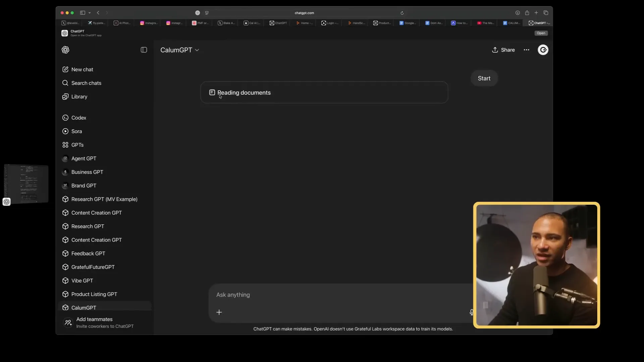The image size is (644, 362).
Task: Switch to the How to... tab
Action: (460, 23)
